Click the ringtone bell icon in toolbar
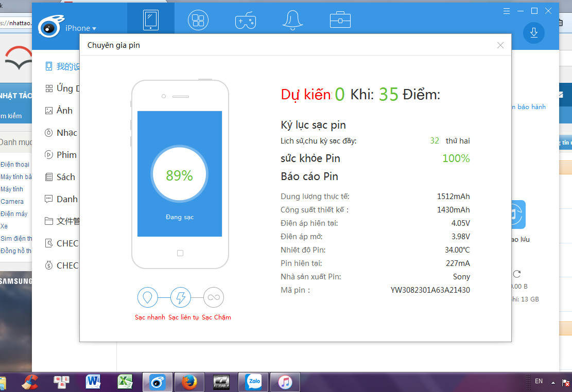The image size is (572, 392). coord(292,21)
